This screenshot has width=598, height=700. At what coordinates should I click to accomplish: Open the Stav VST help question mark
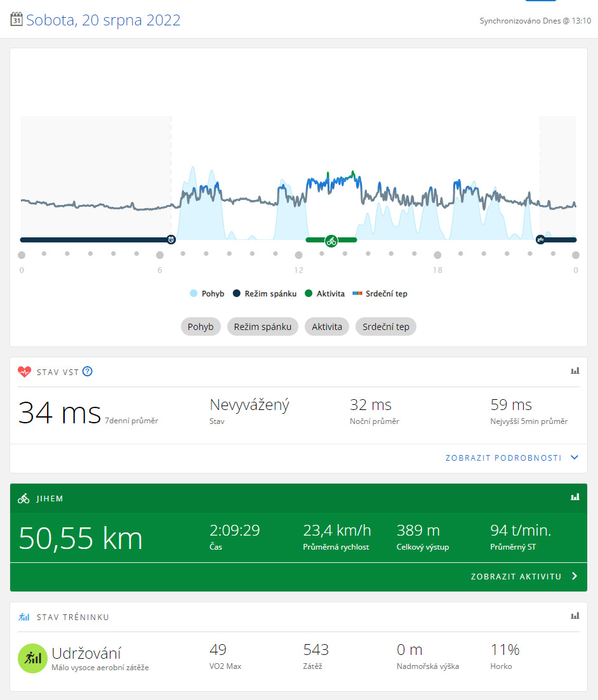[88, 372]
